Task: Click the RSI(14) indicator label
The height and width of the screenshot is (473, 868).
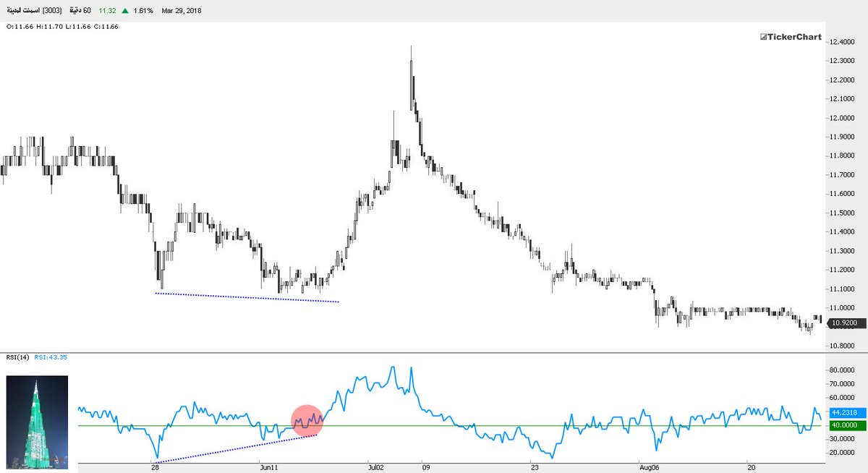Action: (17, 358)
